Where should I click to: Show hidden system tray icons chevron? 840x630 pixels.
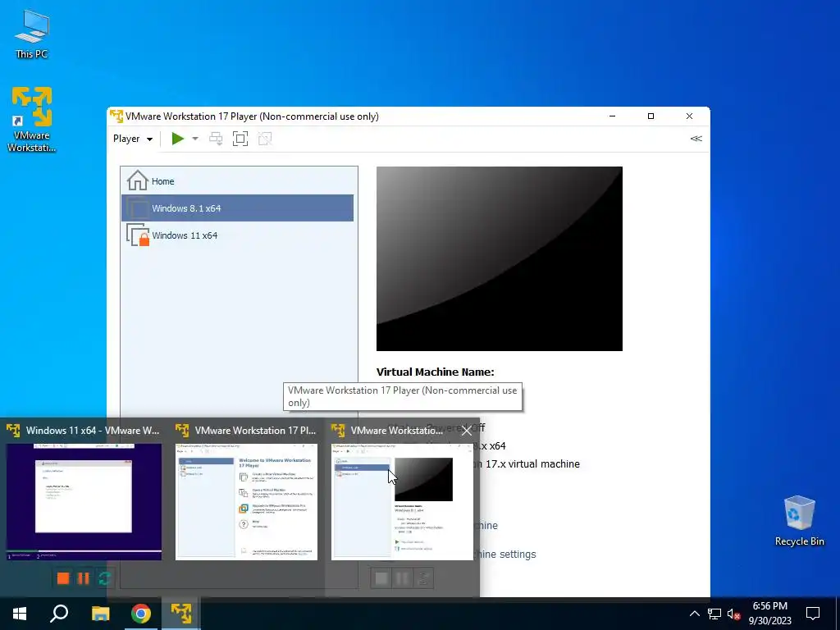(x=694, y=614)
